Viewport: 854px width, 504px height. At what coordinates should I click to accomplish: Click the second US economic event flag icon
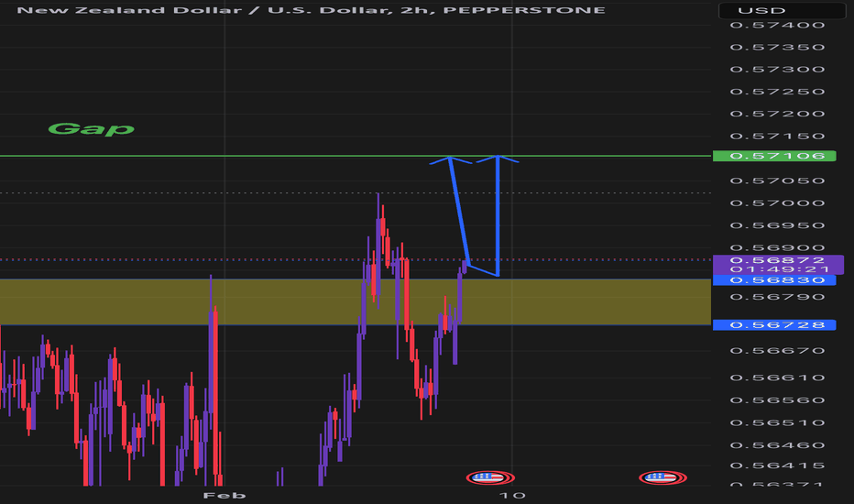(x=662, y=477)
